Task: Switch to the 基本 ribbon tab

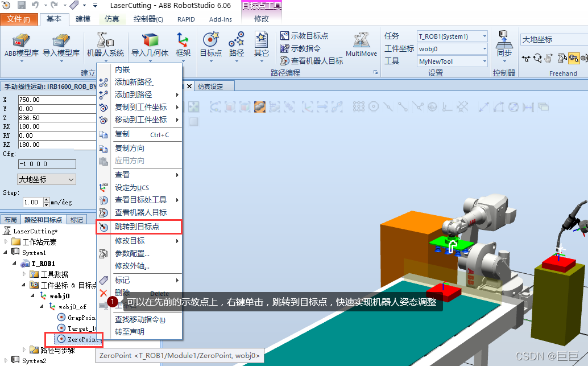Action: point(54,19)
